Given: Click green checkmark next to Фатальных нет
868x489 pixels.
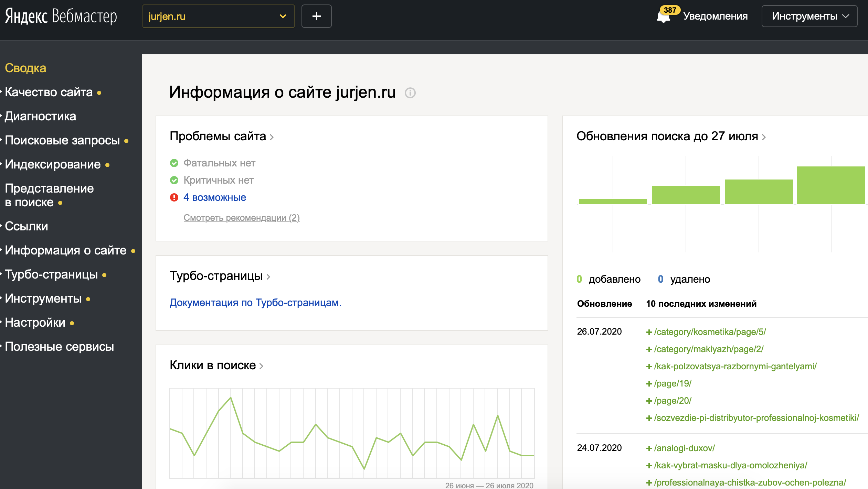Looking at the screenshot, I should (x=174, y=163).
